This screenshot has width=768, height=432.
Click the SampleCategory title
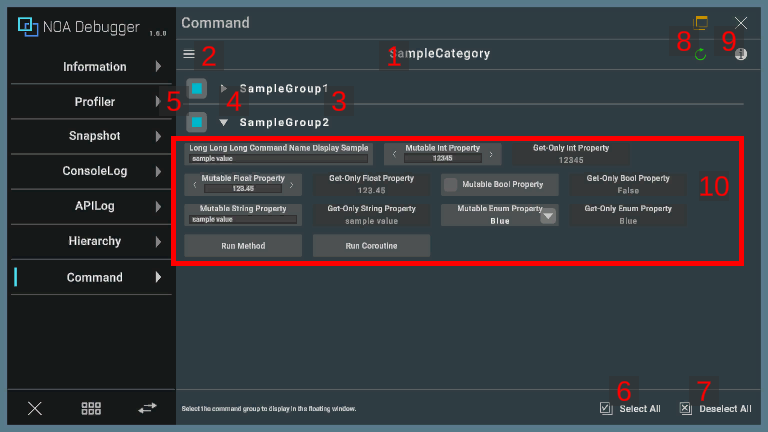point(440,53)
